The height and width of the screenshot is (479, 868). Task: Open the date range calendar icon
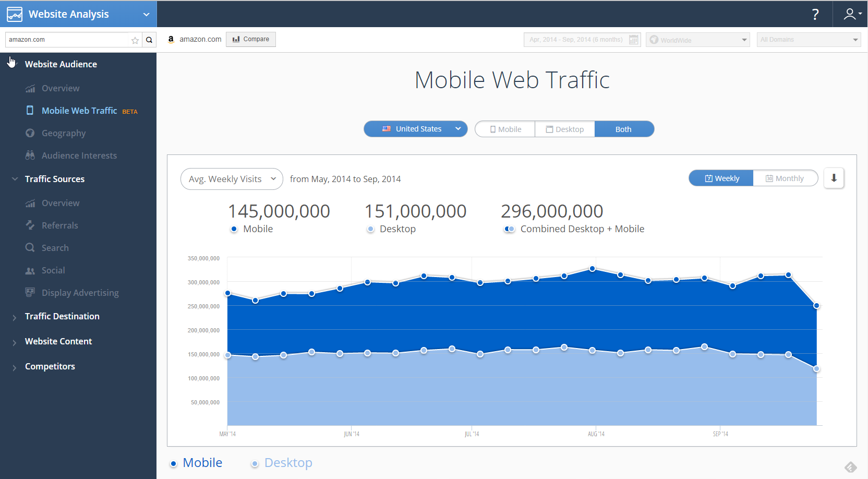tap(634, 40)
